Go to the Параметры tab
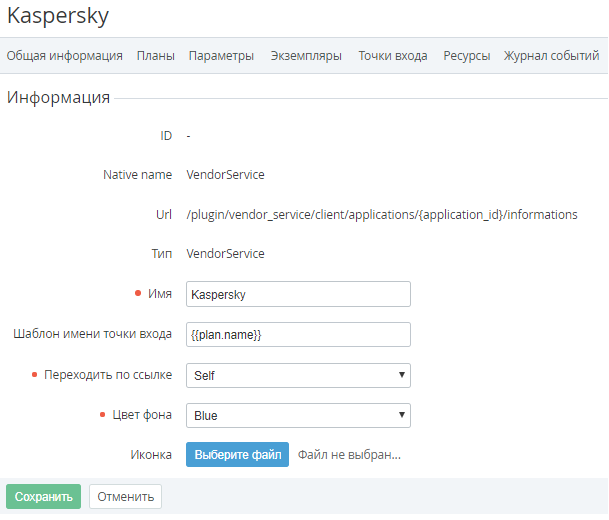 coord(221,56)
